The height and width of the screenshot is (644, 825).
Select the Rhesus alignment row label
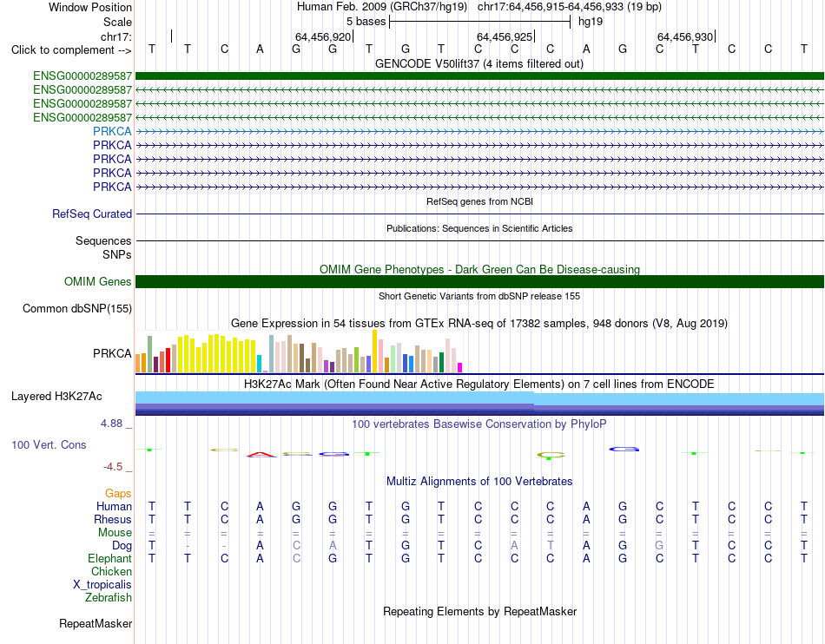coord(113,519)
